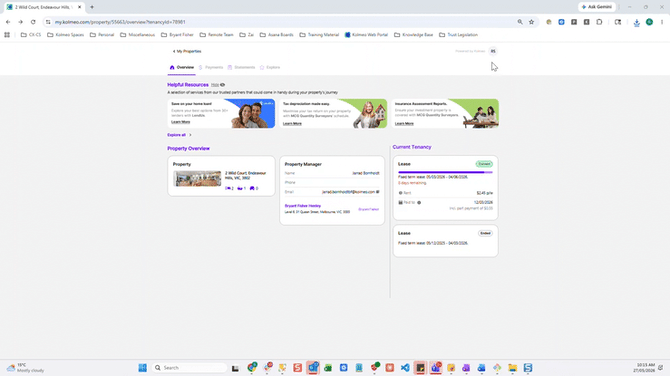This screenshot has height=376, width=670.
Task: Go back to My Properties
Action: pyautogui.click(x=187, y=51)
